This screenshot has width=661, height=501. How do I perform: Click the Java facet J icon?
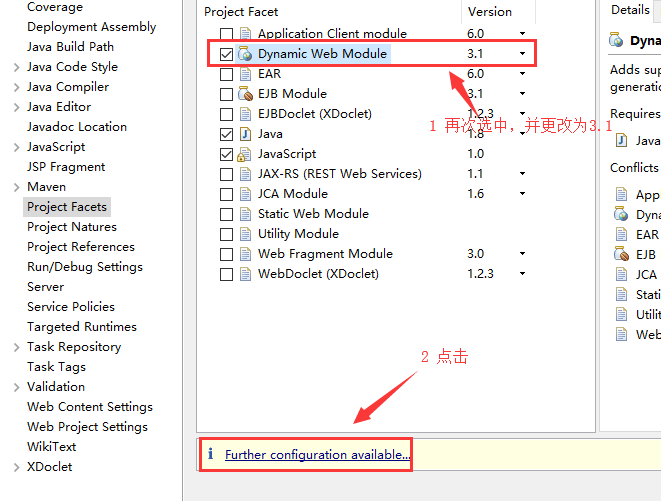coord(245,134)
